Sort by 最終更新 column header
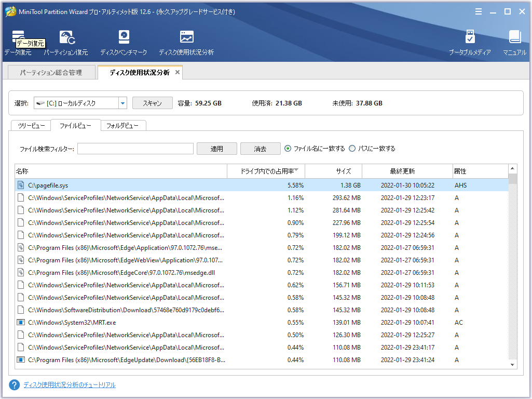The image size is (532, 399). point(407,171)
